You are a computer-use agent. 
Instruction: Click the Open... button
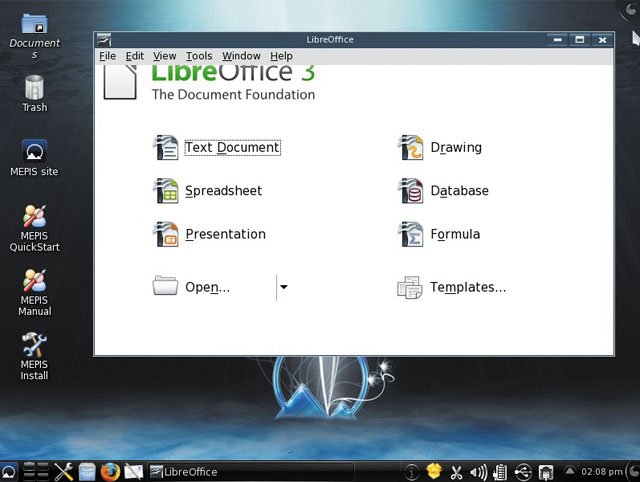(206, 288)
